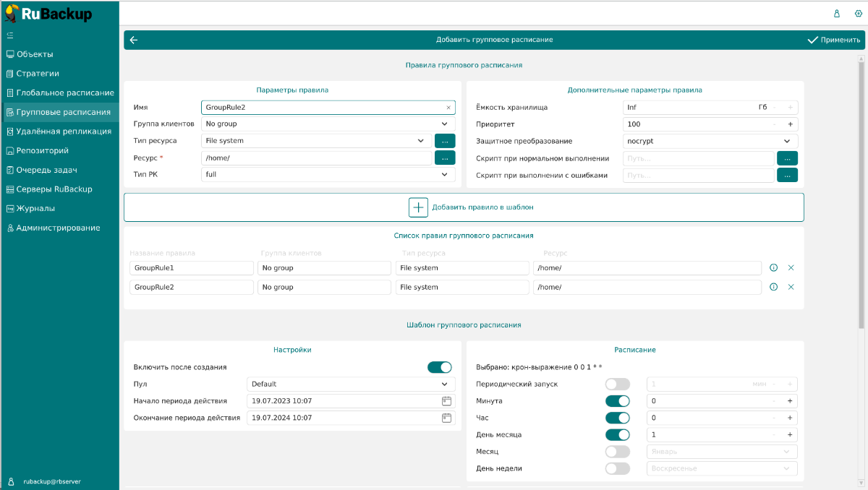Clear the rule name field with X

coord(448,108)
